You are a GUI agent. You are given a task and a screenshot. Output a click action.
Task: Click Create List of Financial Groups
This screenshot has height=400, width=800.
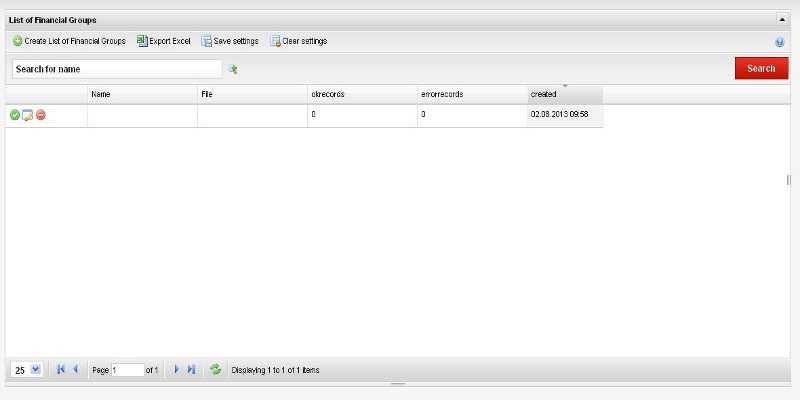tap(69, 41)
